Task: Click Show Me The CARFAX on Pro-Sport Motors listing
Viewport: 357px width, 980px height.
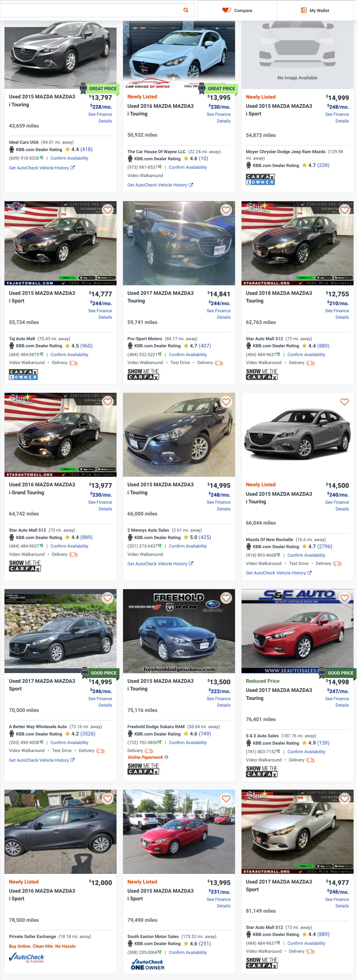Action: [143, 374]
